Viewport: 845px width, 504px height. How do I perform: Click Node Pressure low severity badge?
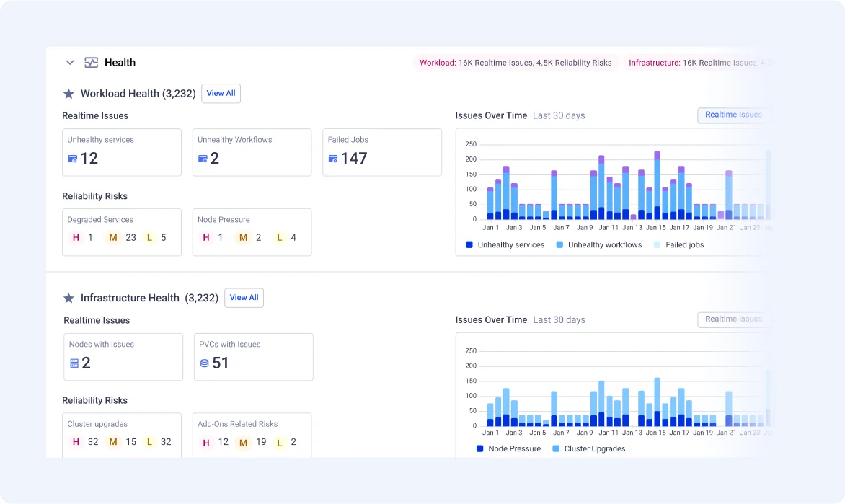pos(279,238)
